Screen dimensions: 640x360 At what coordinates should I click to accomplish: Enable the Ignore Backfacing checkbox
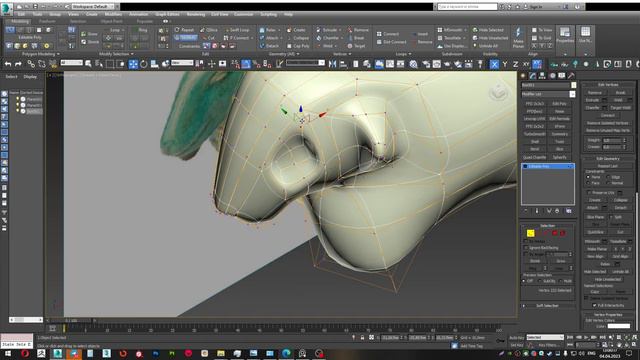tap(526, 248)
